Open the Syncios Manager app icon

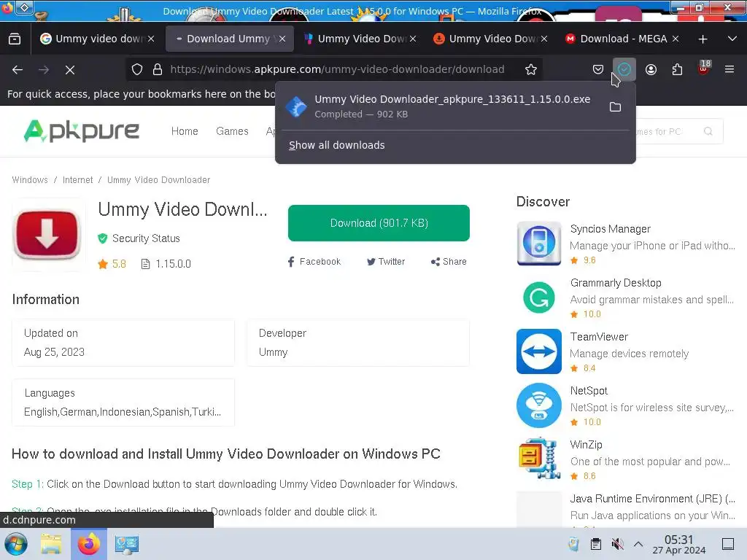point(539,244)
